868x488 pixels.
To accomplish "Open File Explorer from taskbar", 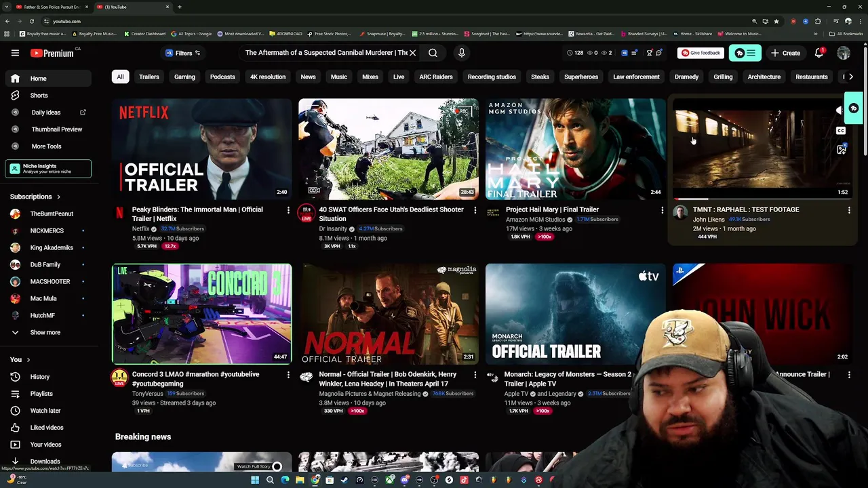I will [300, 480].
